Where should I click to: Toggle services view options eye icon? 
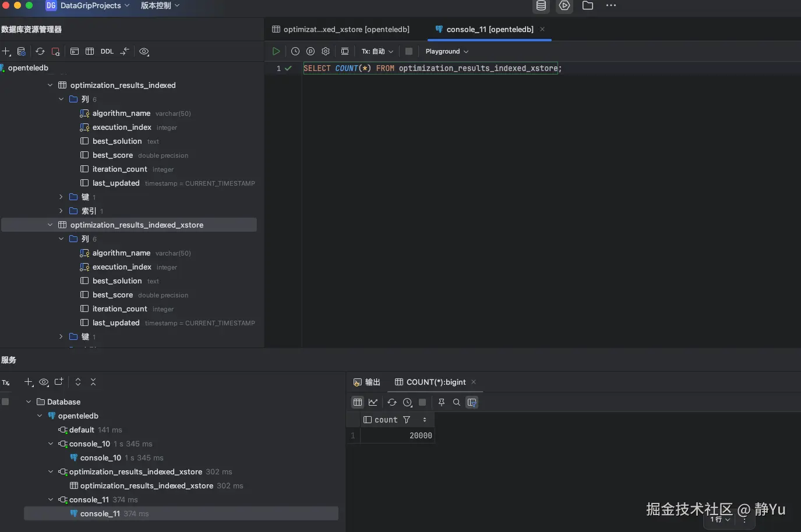(x=44, y=382)
